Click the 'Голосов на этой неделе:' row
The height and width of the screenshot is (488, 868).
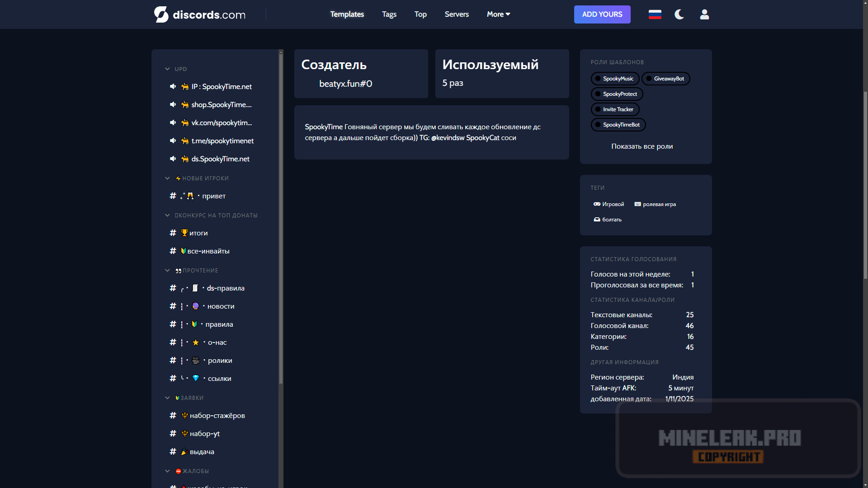click(x=642, y=274)
